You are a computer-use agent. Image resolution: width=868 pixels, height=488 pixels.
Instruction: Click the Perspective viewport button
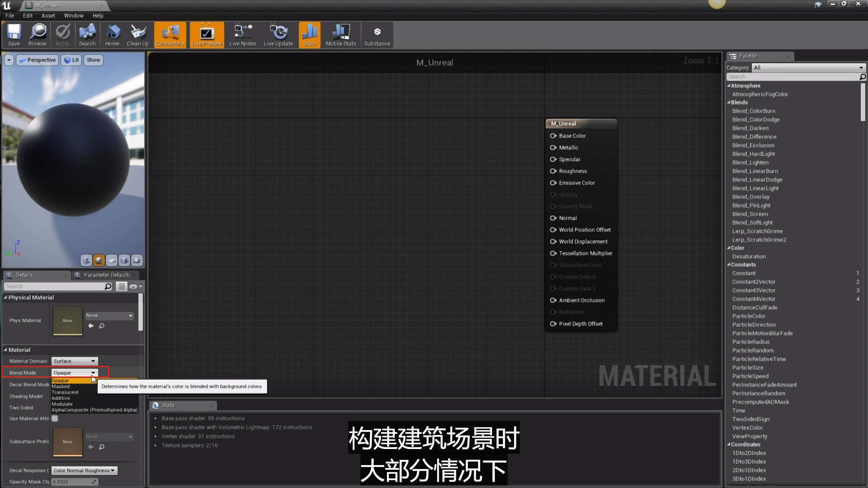[x=37, y=60]
